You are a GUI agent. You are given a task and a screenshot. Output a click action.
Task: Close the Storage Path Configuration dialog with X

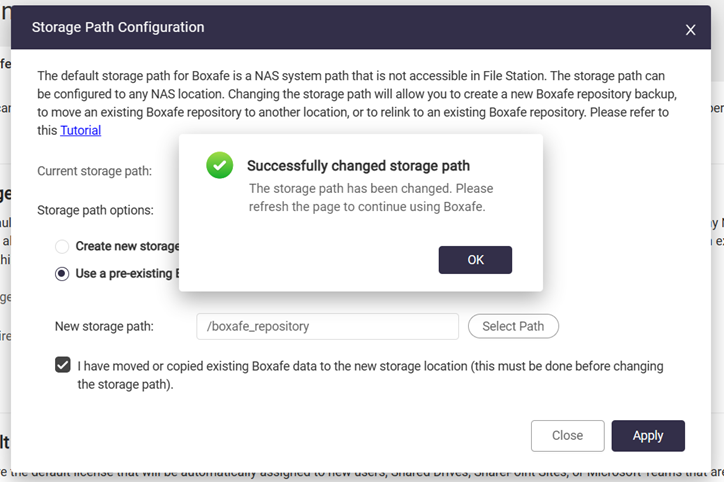tap(690, 30)
